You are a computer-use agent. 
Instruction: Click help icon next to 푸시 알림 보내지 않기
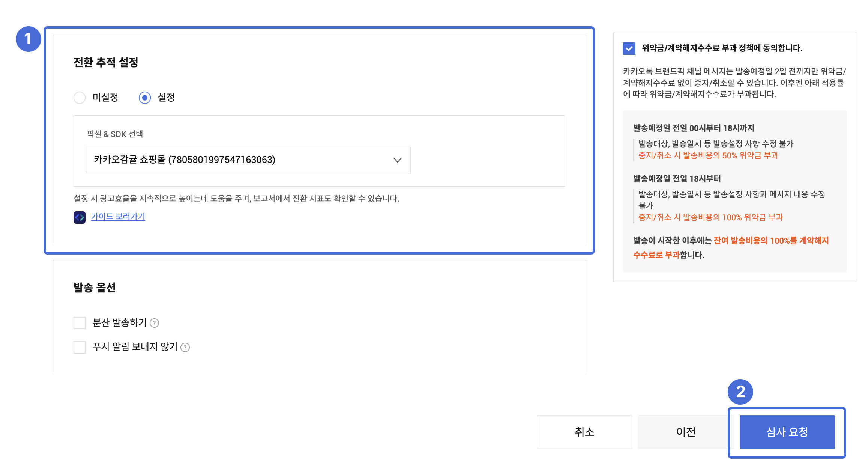coord(185,348)
